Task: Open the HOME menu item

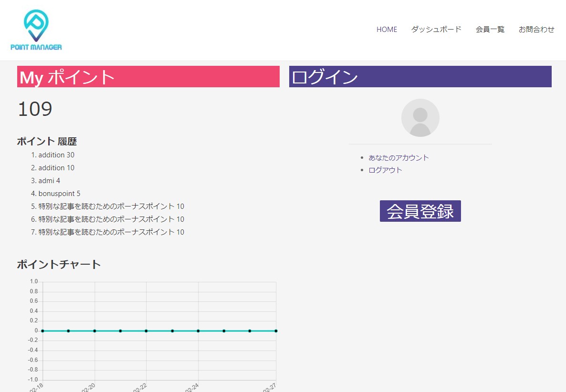Action: pyautogui.click(x=387, y=30)
